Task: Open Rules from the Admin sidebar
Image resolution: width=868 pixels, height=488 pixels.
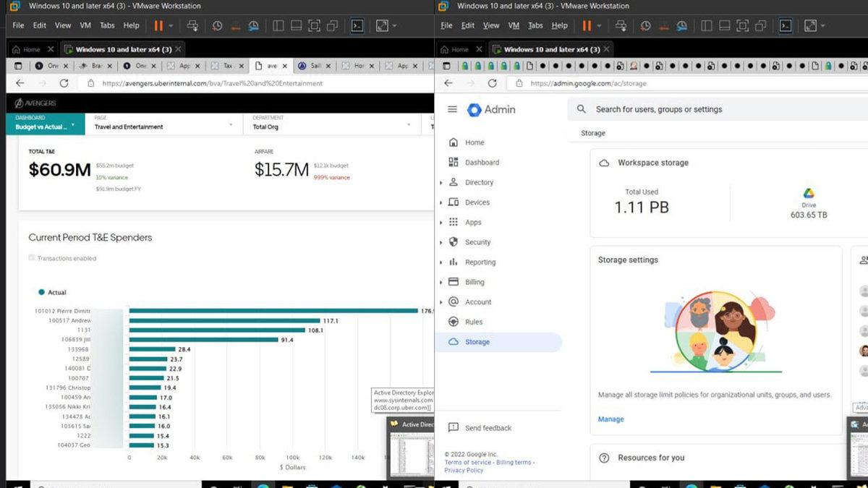Action: pos(474,322)
